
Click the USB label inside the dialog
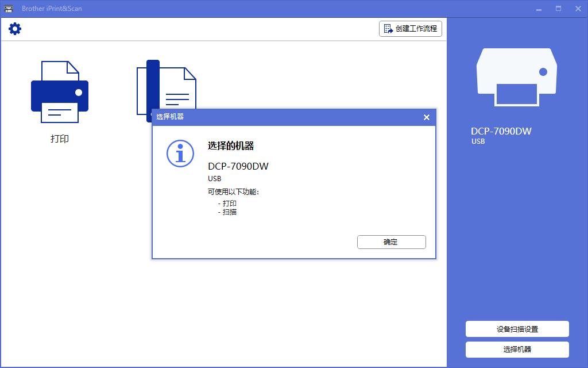tap(213, 178)
